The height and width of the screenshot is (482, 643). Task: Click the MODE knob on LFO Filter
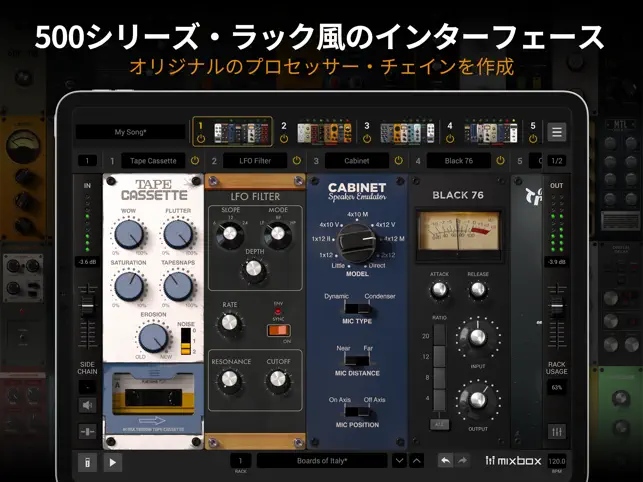pos(278,234)
